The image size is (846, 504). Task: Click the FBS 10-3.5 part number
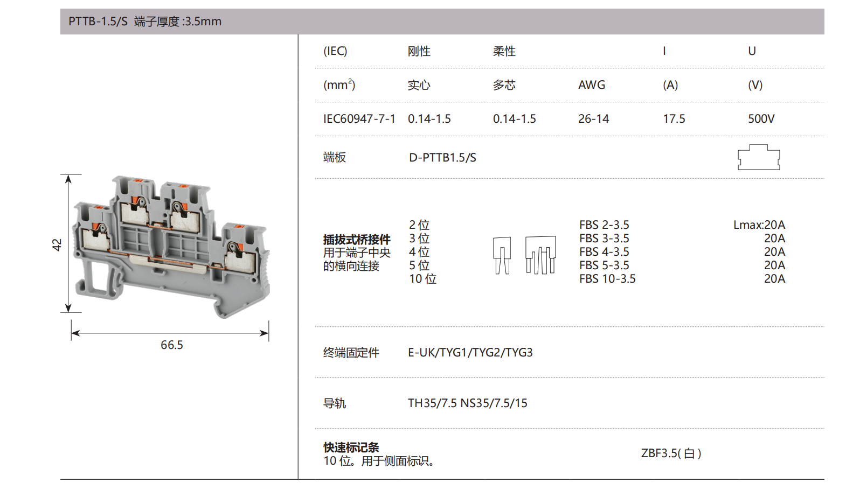(607, 279)
